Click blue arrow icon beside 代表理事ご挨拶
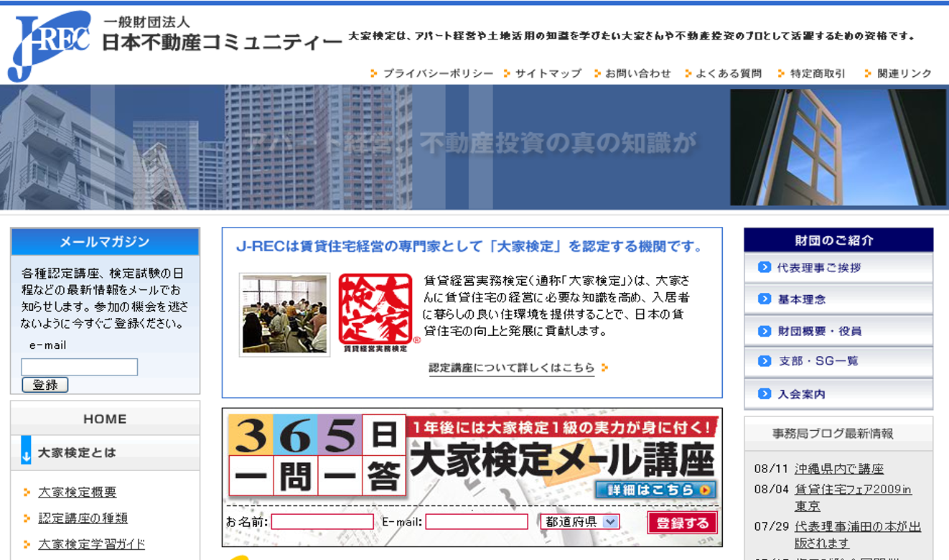Image resolution: width=949 pixels, height=560 pixels. pos(764,267)
